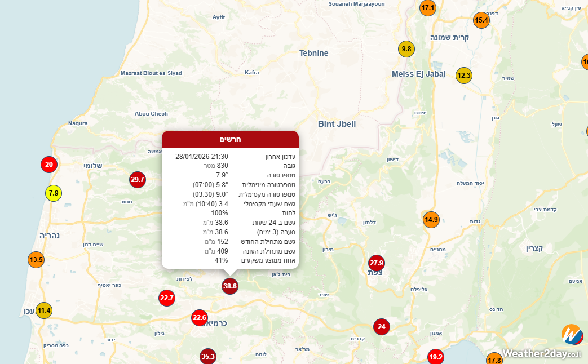Open the 11.4 marker near Acre
The height and width of the screenshot is (364, 588).
[44, 310]
